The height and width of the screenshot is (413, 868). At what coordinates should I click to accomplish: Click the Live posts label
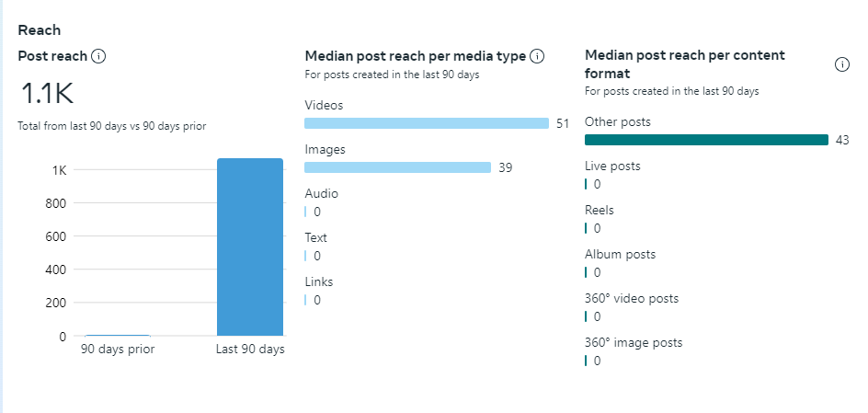coord(612,166)
